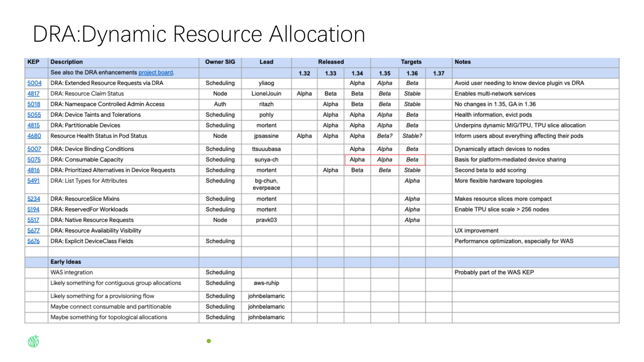
Task: Select 'DRA: Namespace Controlled Admin Access' cell
Action: click(x=124, y=104)
